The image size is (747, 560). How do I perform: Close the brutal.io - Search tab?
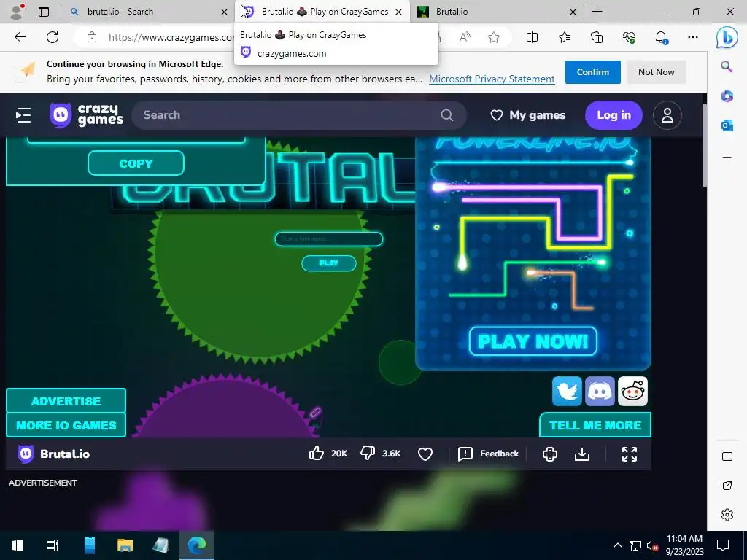(x=224, y=12)
